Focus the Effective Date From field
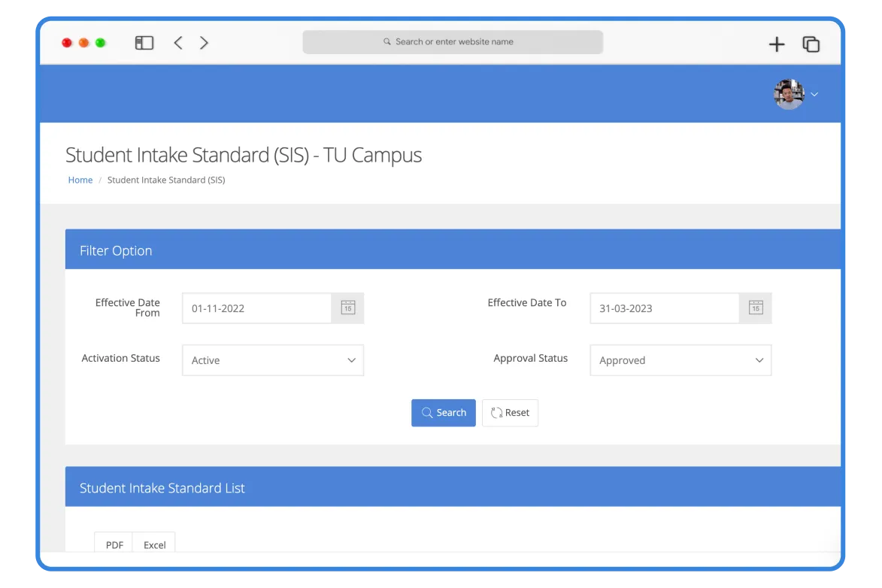 (257, 308)
